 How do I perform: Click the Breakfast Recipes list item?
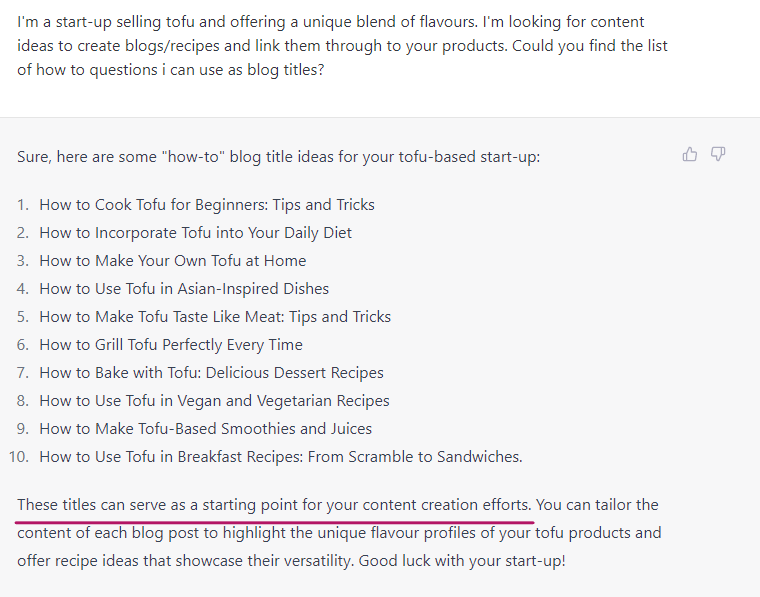click(281, 456)
